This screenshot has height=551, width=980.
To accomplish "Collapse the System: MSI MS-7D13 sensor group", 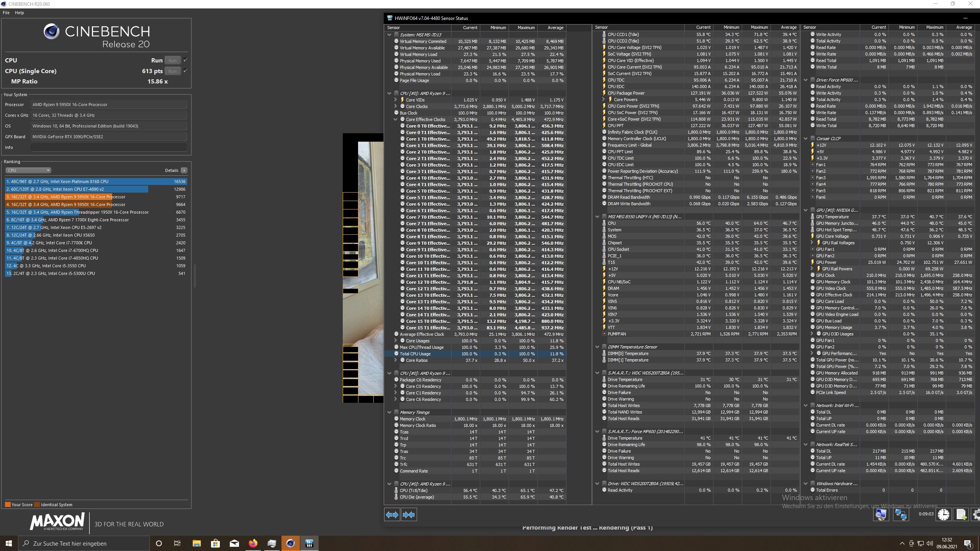I will [389, 35].
